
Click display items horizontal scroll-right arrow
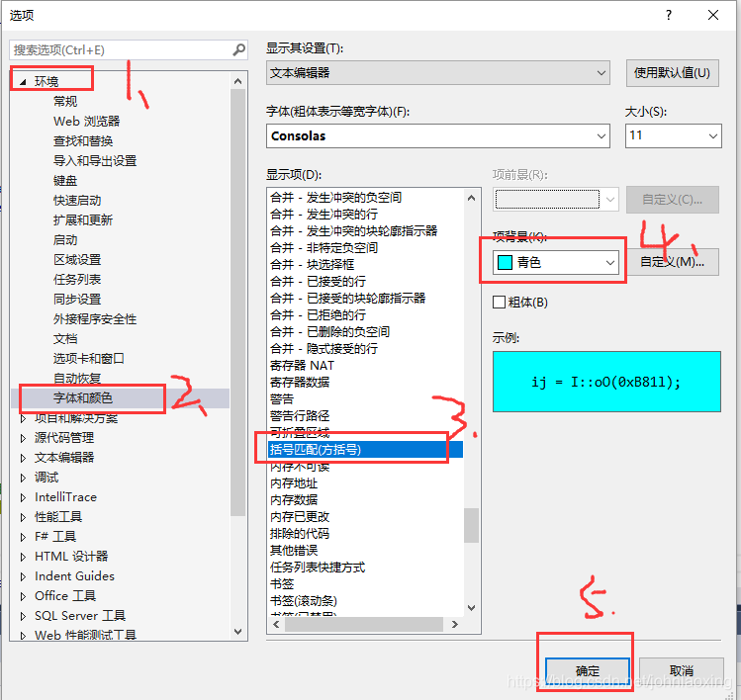(455, 625)
